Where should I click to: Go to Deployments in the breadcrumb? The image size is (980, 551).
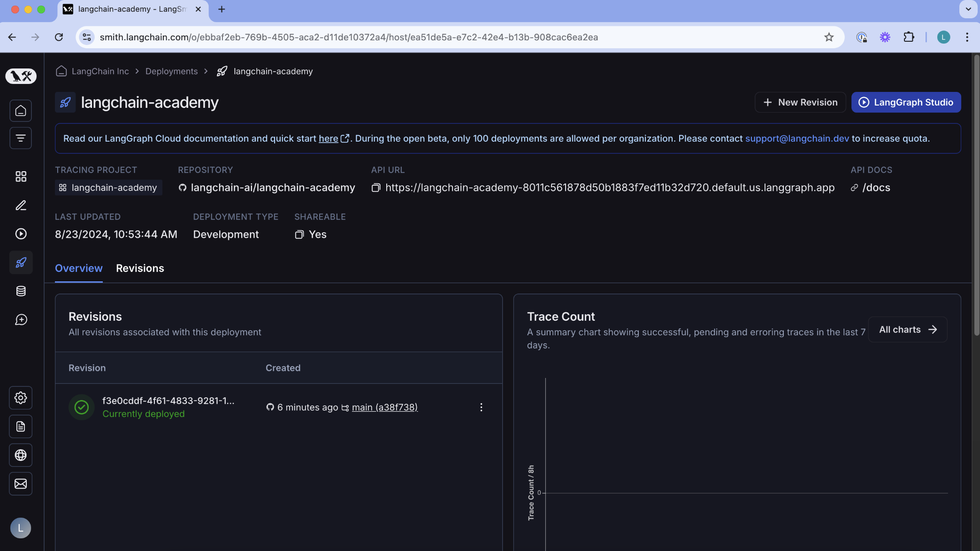171,71
